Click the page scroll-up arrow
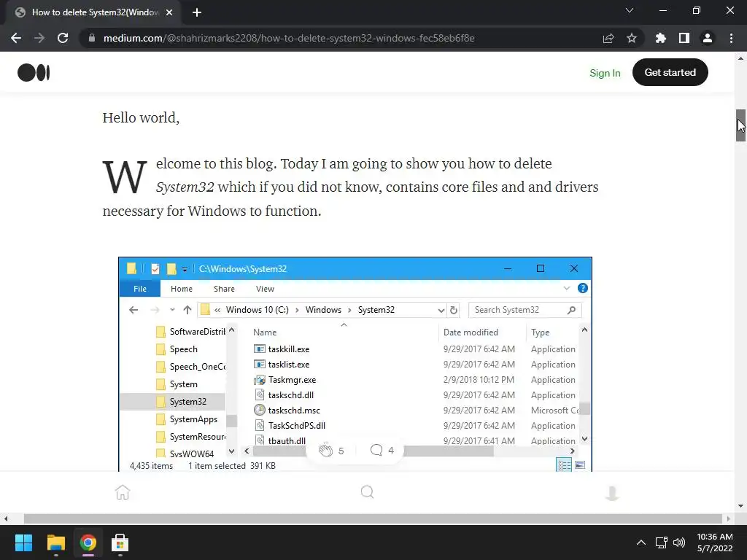Viewport: 747px width, 560px height. [x=740, y=58]
